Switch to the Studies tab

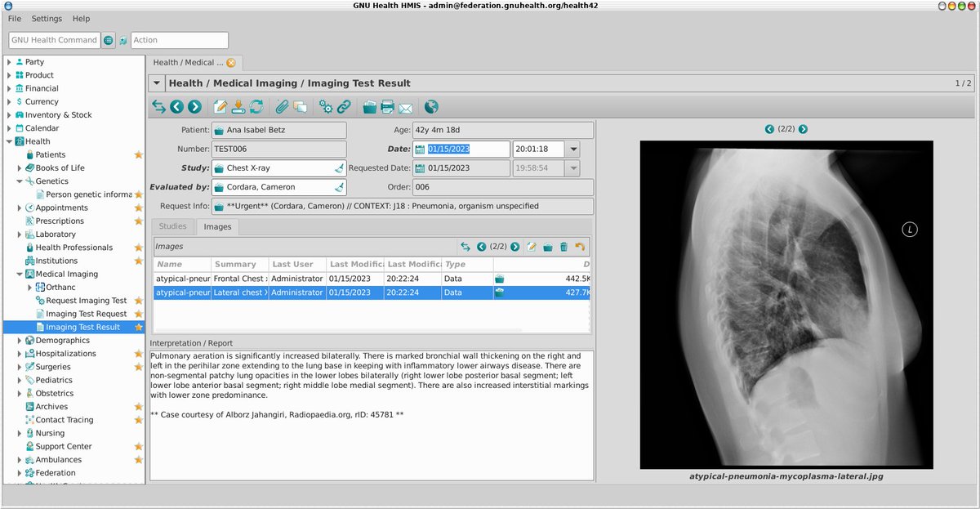[172, 226]
